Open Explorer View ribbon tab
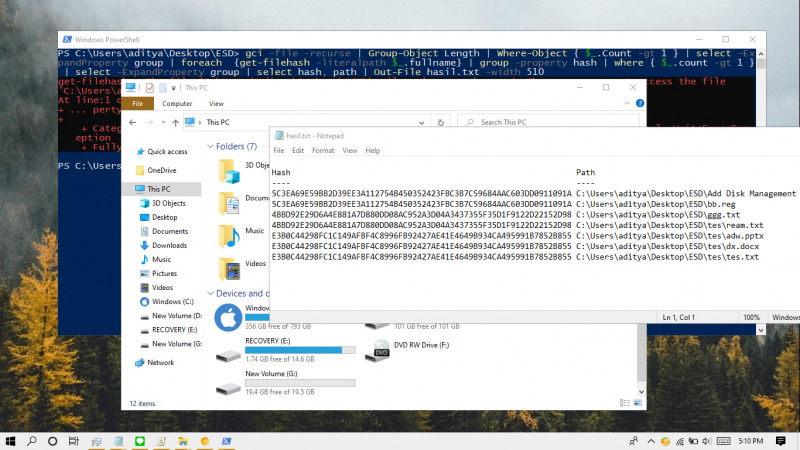The height and width of the screenshot is (450, 800). 216,104
